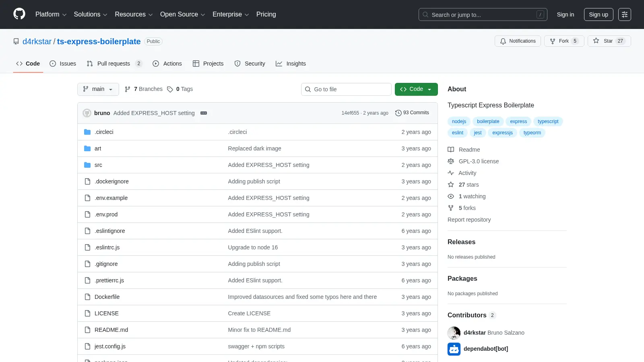Open the Releases section heading
644x362 pixels.
coord(461,242)
